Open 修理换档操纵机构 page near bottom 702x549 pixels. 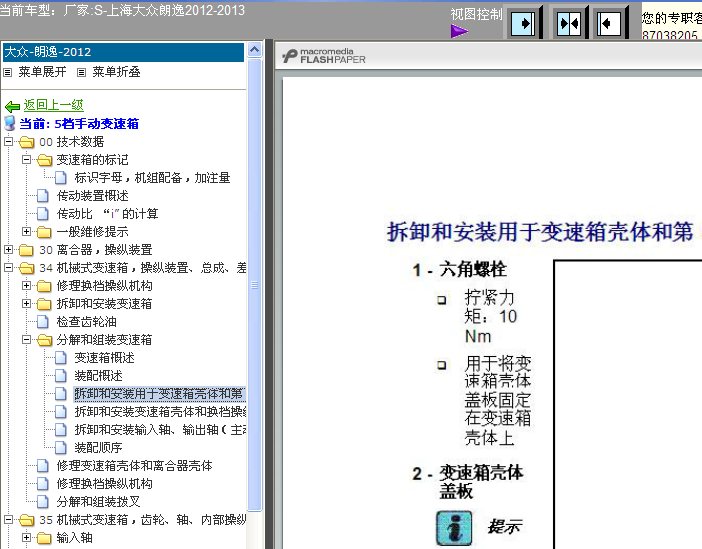pos(104,484)
